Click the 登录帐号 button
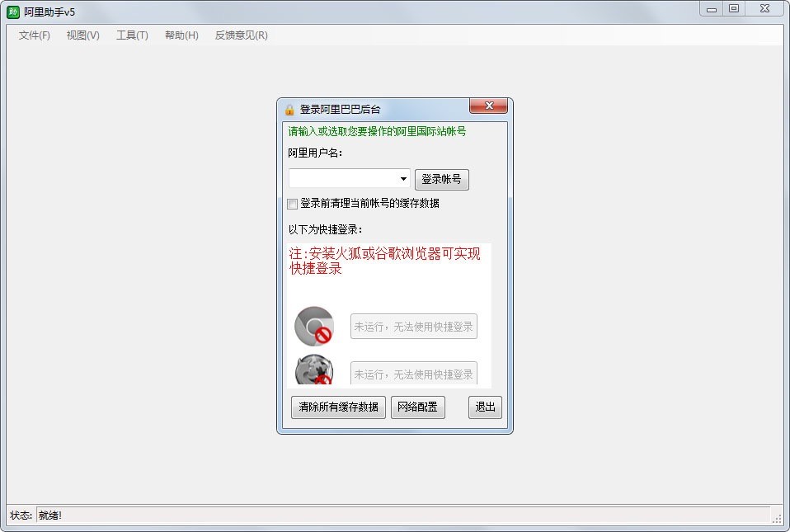 tap(441, 179)
